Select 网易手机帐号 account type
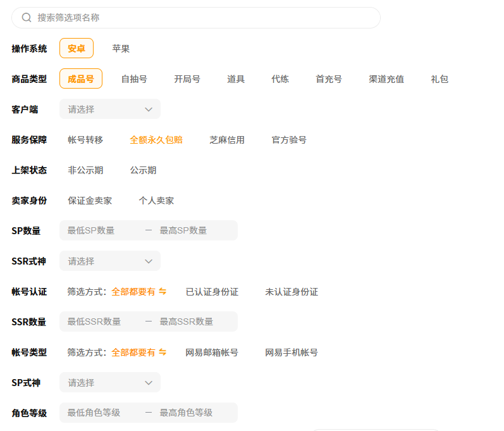 [x=292, y=353]
